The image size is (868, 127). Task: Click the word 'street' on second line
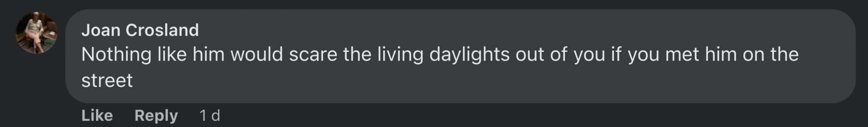point(107,80)
